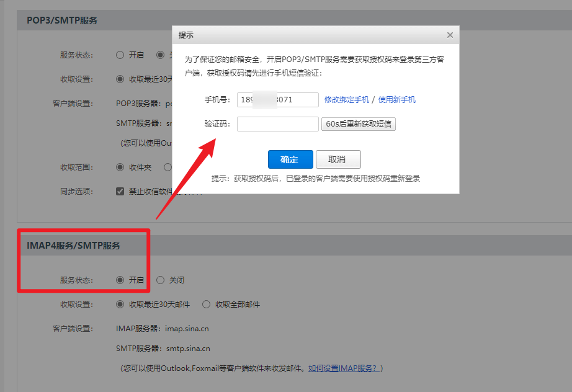Viewport: 572px width, 392px height.
Task: Open the 修改绑定手机 link
Action: pos(346,100)
